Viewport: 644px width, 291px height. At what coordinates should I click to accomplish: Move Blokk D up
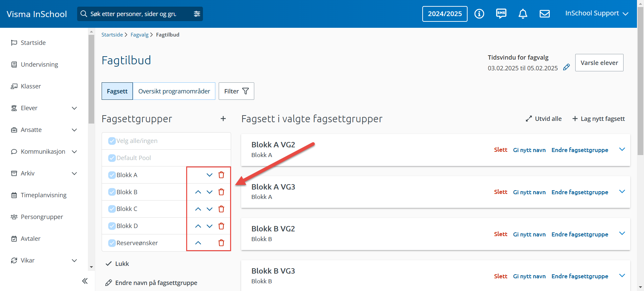tap(198, 226)
